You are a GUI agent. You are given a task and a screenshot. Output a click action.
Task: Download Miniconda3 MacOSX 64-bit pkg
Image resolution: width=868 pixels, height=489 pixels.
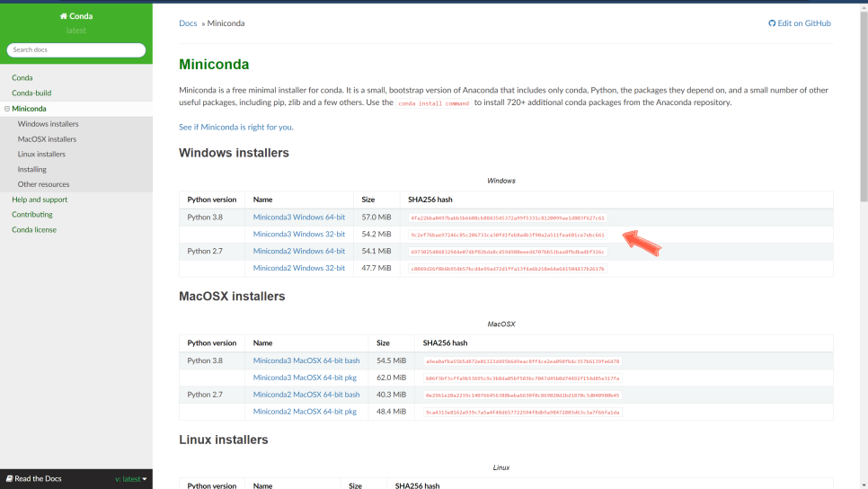(x=305, y=378)
